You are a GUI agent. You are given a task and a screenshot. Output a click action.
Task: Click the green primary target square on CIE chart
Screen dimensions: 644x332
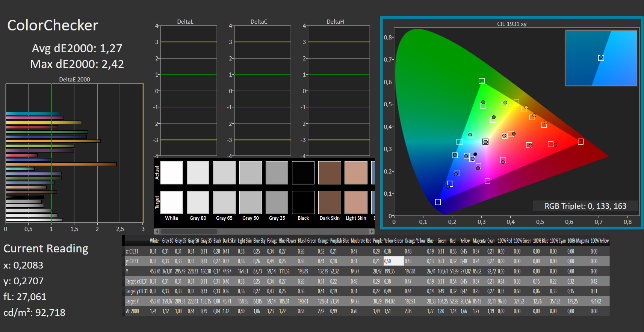(481, 81)
